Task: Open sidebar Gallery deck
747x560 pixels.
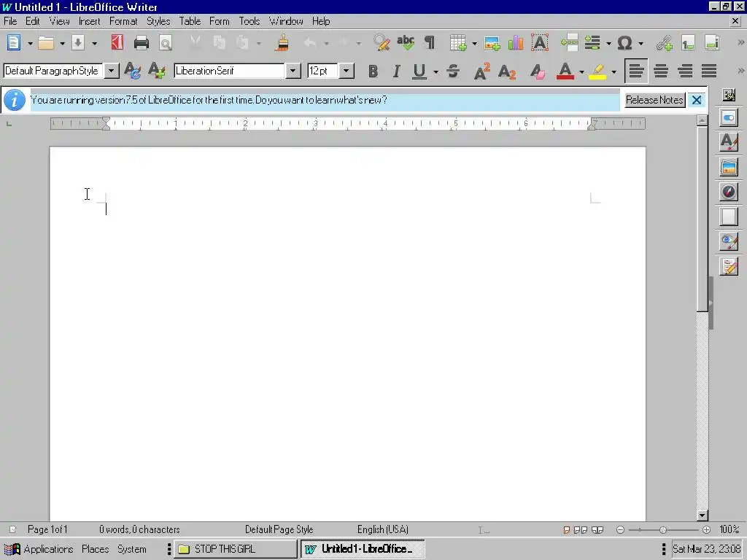Action: [x=729, y=167]
